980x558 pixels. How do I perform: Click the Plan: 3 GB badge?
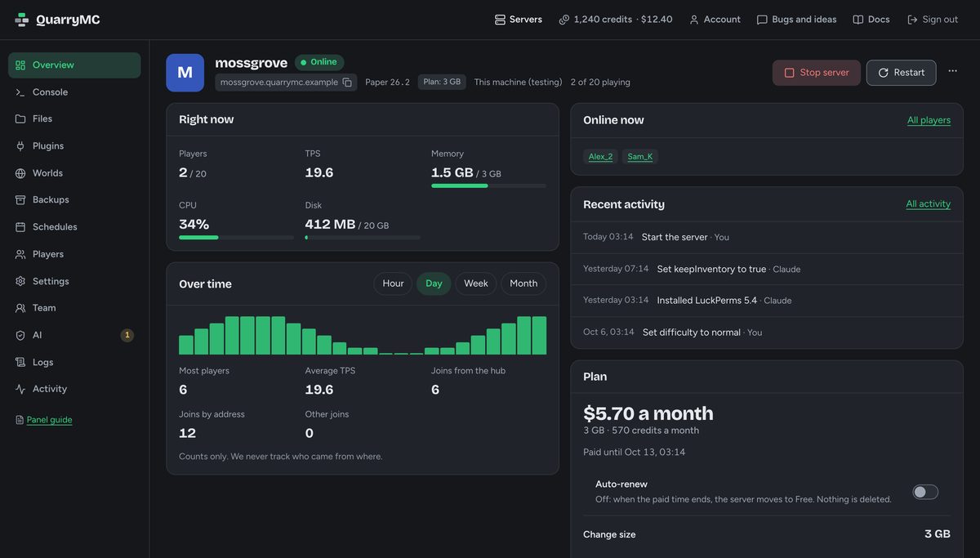[442, 82]
